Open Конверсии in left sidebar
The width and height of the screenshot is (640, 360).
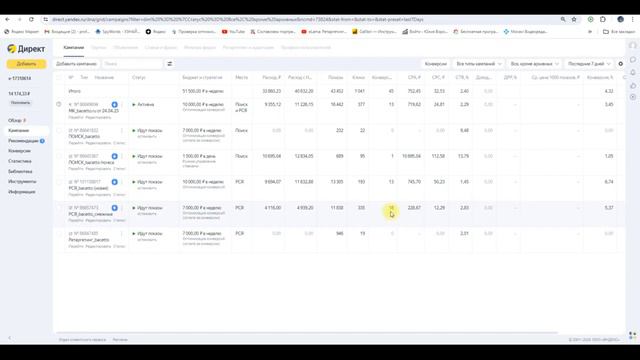point(20,151)
